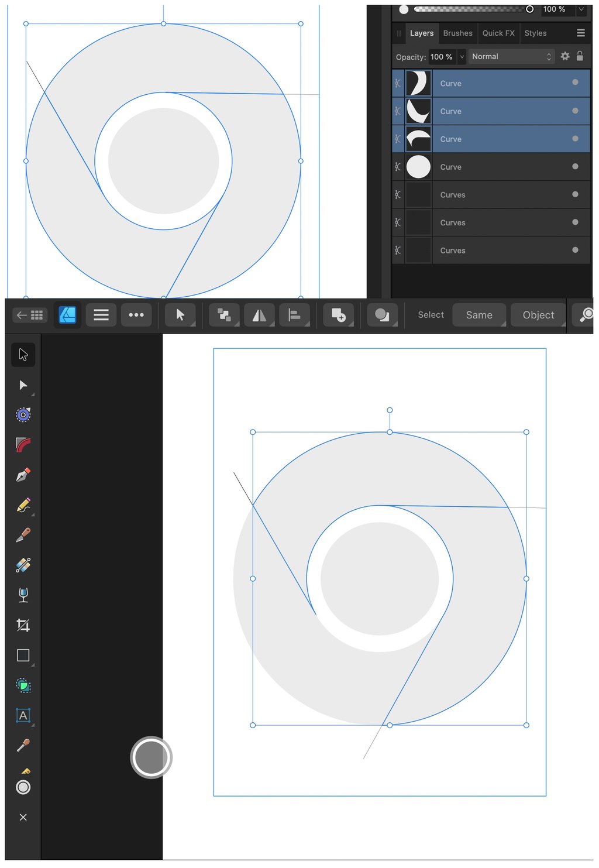Switch to the Designer persona icon
Screen dimensions: 599x868
point(68,315)
